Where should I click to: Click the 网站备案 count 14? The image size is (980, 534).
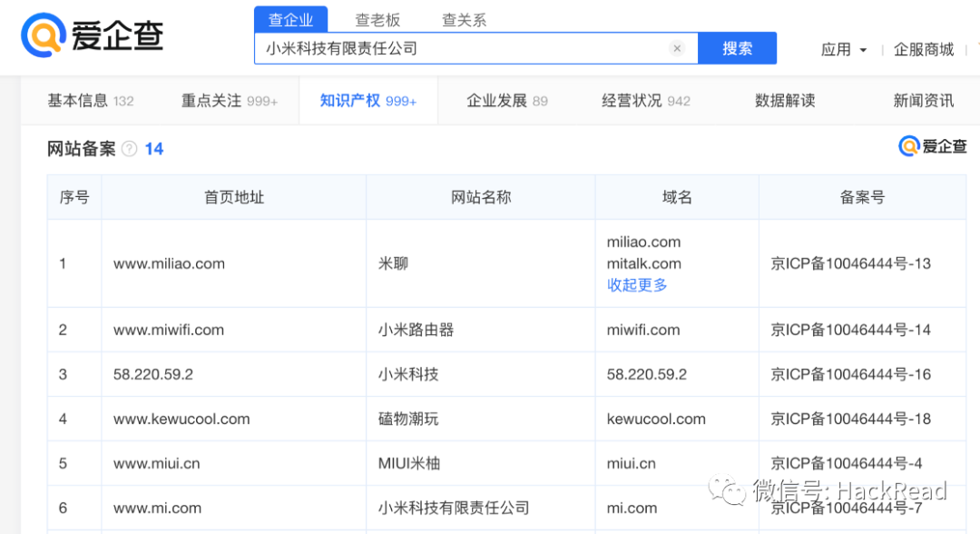[153, 149]
